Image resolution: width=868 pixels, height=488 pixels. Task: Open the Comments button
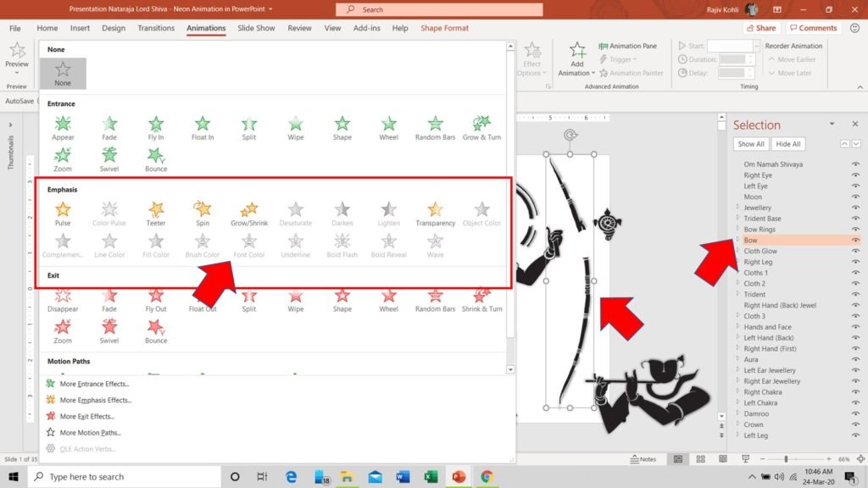[813, 28]
